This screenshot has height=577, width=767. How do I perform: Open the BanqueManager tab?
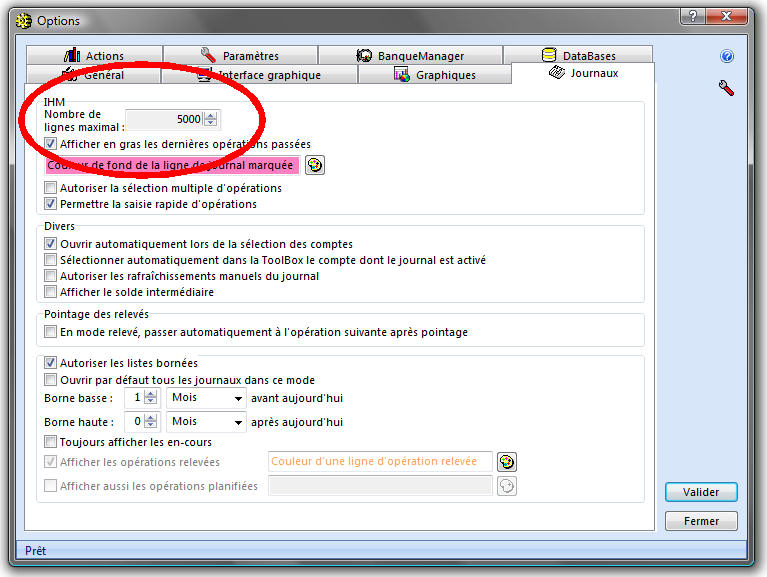click(410, 56)
